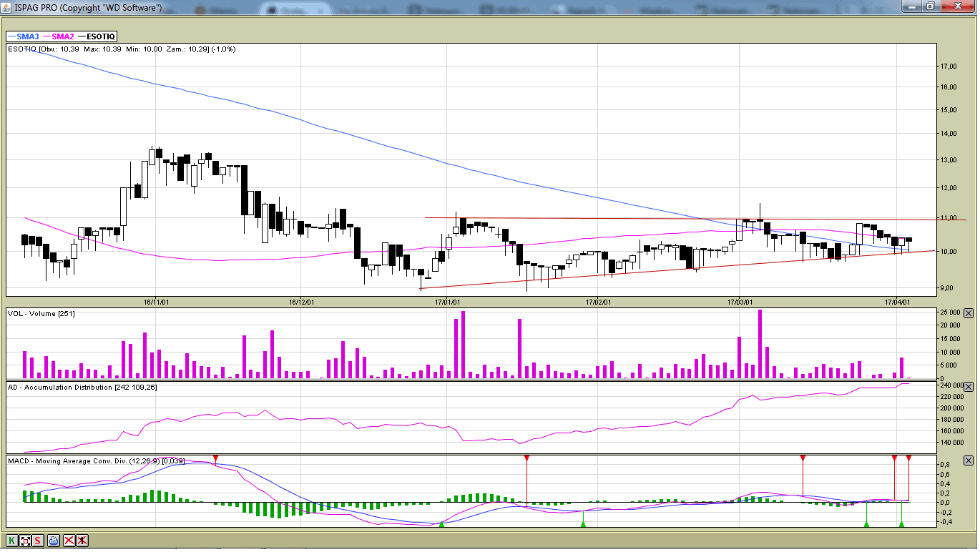The image size is (980, 552).
Task: Click the crossed-out lines delete icon
Action: (x=69, y=541)
